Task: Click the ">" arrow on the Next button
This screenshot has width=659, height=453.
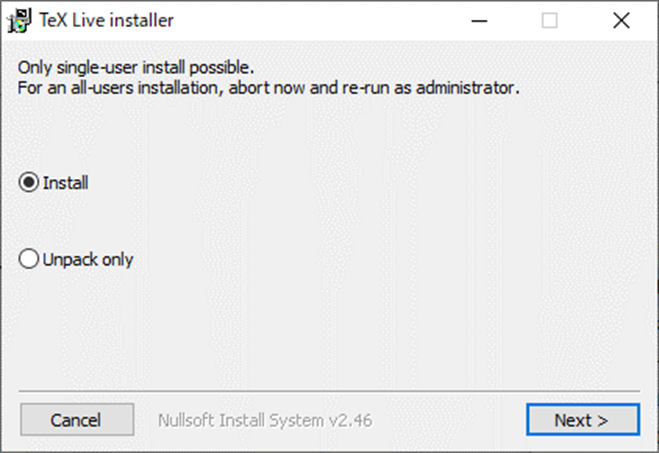Action: pos(603,420)
